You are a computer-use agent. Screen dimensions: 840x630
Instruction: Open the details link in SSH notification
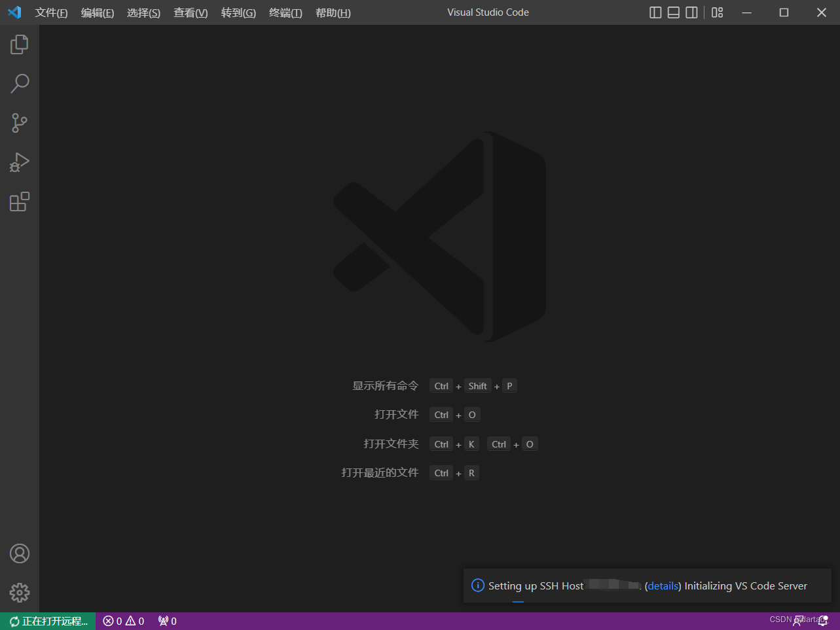click(663, 586)
